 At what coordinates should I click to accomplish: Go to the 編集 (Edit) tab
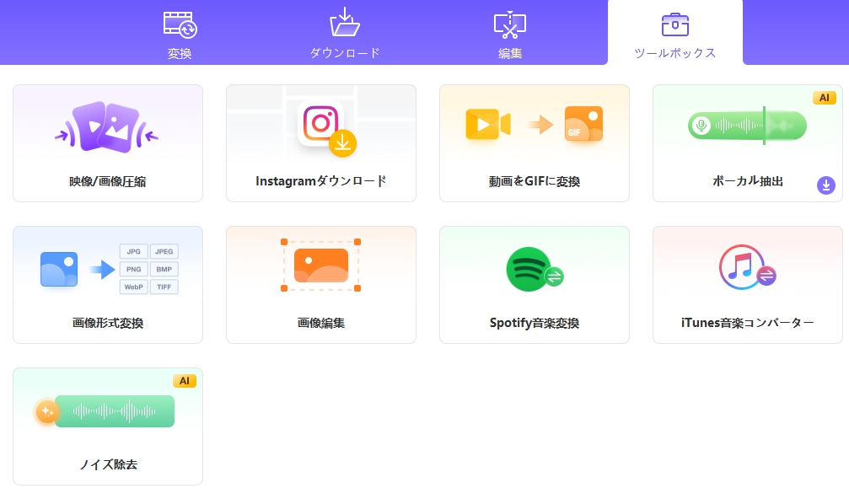pos(510,33)
